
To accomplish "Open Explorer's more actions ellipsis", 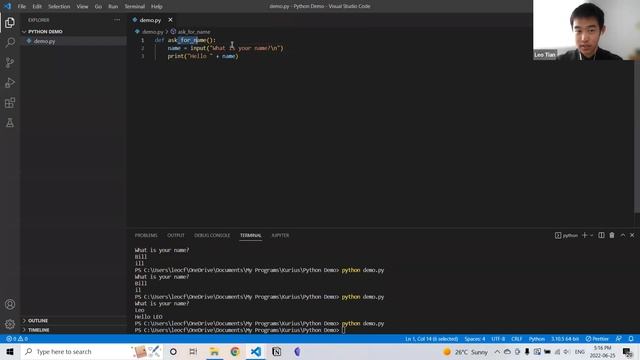I will pos(117,20).
